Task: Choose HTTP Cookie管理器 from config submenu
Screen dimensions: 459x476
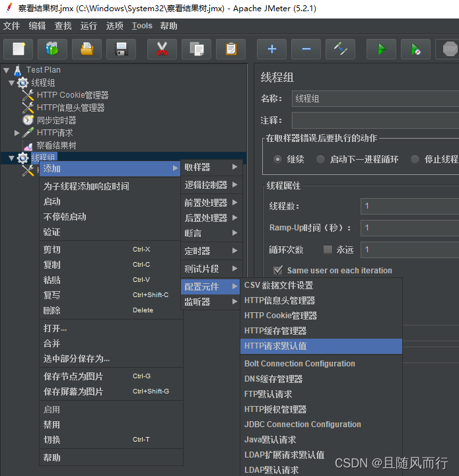Action: 321,316
